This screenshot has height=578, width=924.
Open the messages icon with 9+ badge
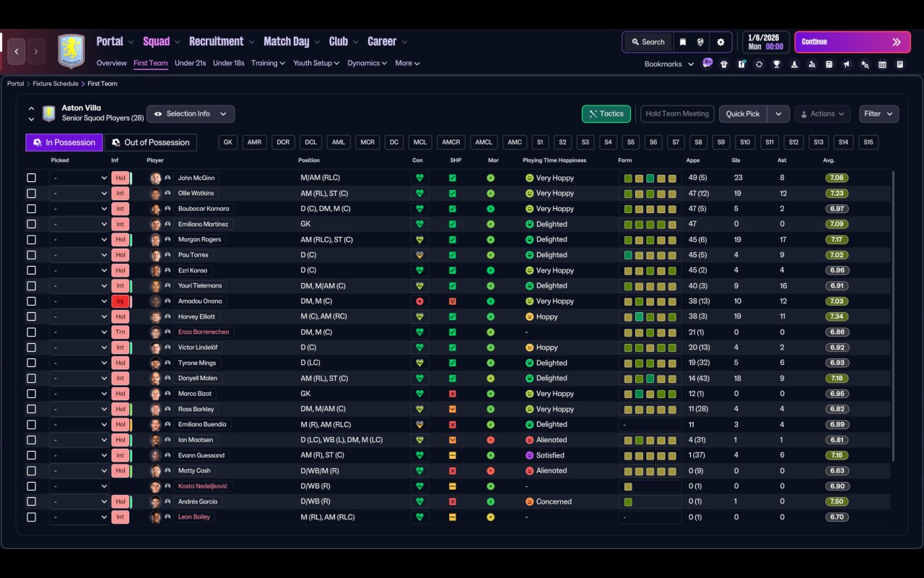(x=707, y=64)
